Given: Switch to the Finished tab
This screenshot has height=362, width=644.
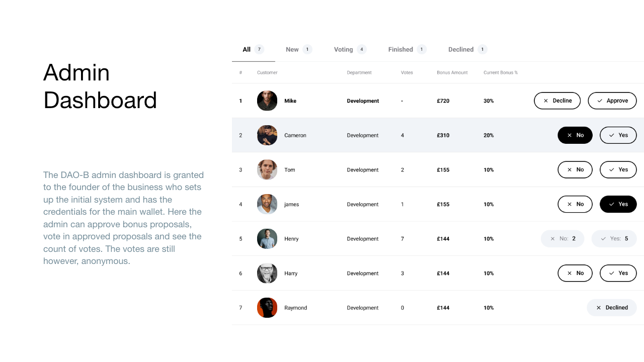Looking at the screenshot, I should [x=407, y=49].
